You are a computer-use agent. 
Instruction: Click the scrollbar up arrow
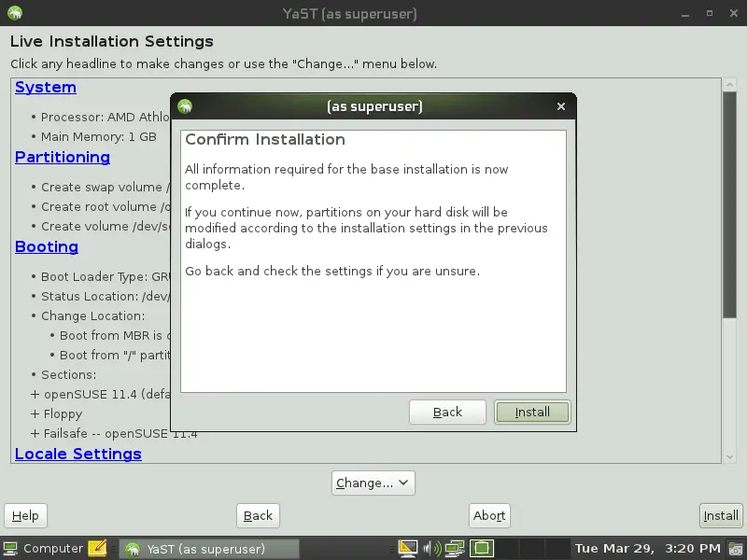(729, 85)
